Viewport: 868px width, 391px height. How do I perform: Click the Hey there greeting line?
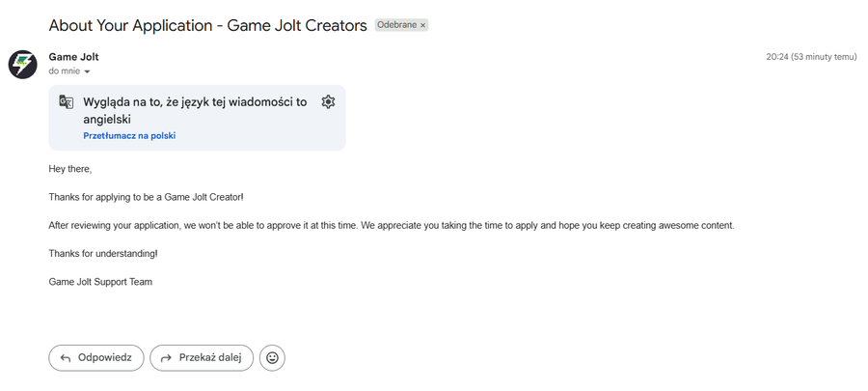70,170
